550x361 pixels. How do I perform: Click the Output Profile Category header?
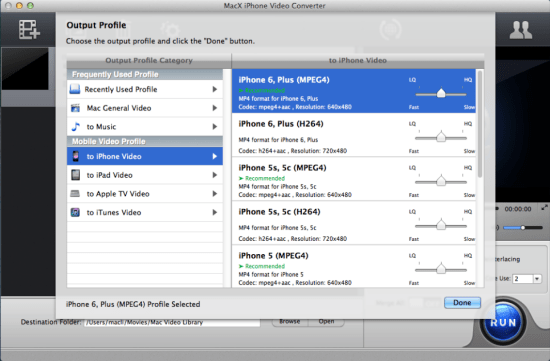coord(149,60)
